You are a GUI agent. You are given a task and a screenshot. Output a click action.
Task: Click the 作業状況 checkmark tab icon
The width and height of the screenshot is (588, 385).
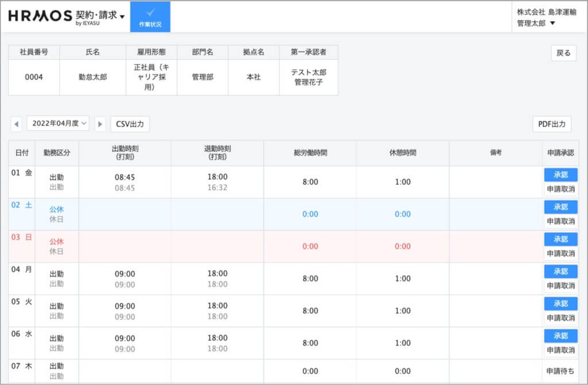coord(150,13)
